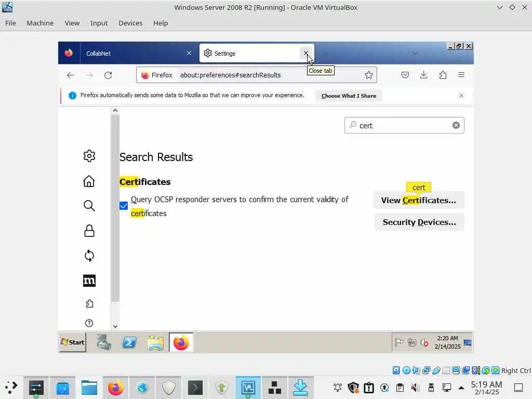Viewport: 532px width, 399px height.
Task: Open the VirtualBox Devices menu
Action: click(130, 23)
